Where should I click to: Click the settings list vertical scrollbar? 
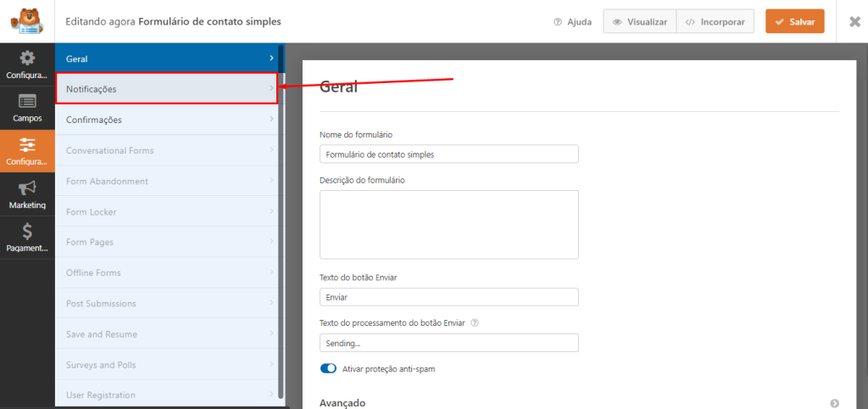pyautogui.click(x=281, y=221)
